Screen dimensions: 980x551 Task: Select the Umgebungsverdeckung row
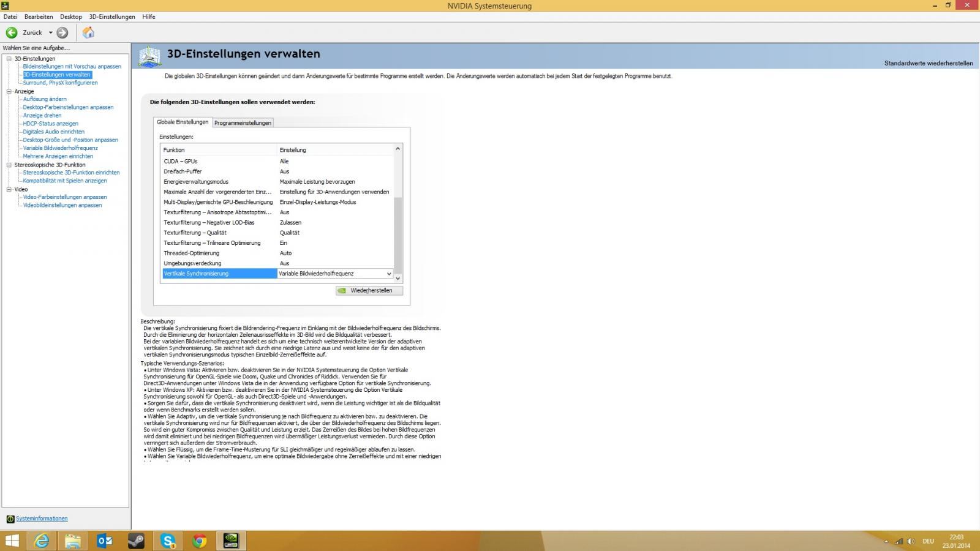click(277, 263)
